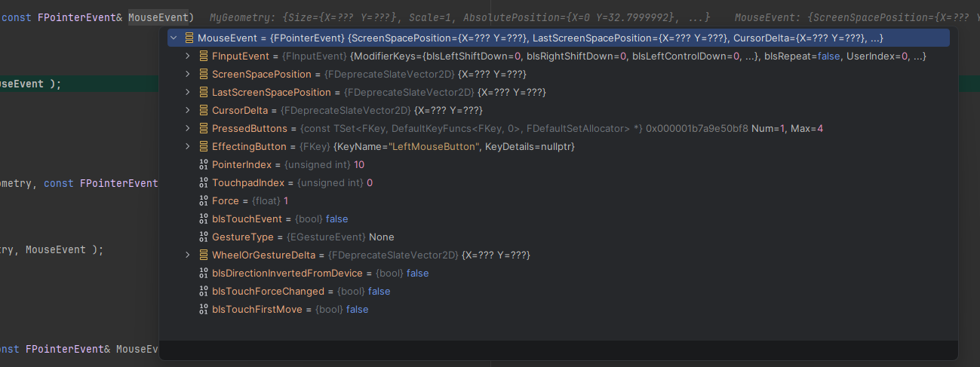
Task: Expand the WheelOrGestureDelta node
Action: click(188, 255)
